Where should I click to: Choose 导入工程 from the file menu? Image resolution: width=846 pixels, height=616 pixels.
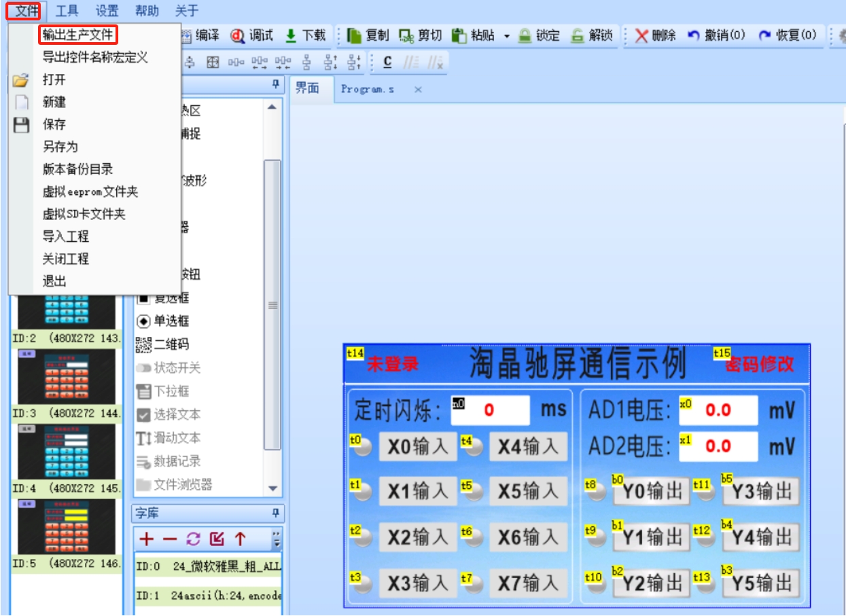coord(95,236)
